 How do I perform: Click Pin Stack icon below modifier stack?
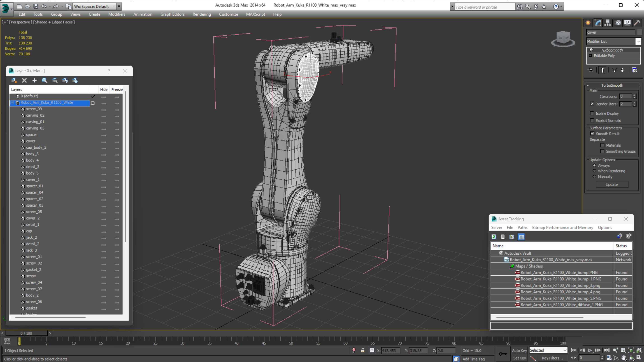(x=591, y=70)
